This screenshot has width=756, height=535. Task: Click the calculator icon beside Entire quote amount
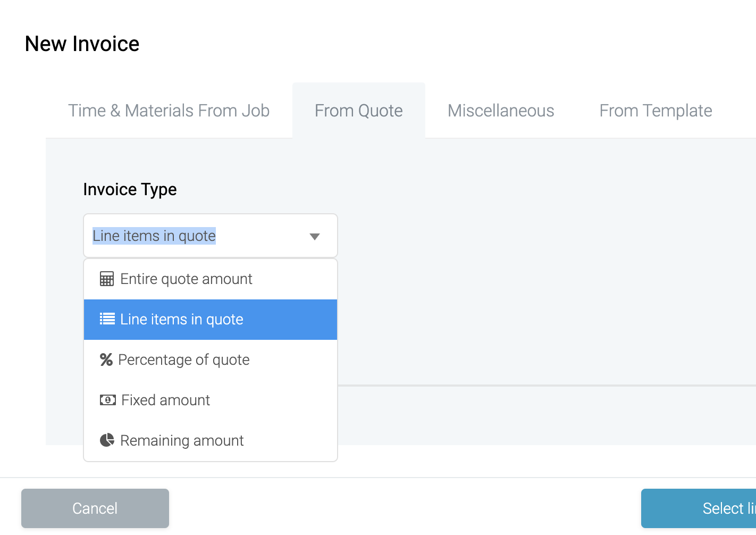107,279
